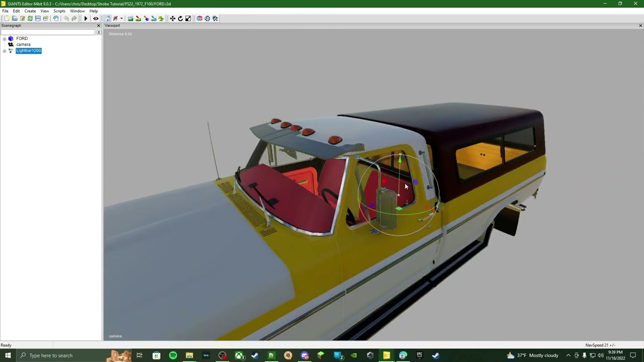Open Discord icon in taskbar

tap(304, 355)
